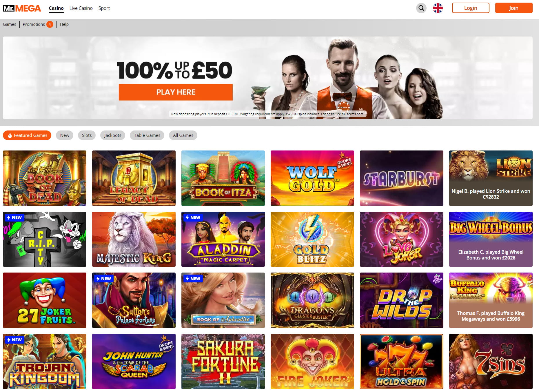Click the NEW badge on Trojan Kingdom
Image resolution: width=539 pixels, height=392 pixels.
click(14, 340)
